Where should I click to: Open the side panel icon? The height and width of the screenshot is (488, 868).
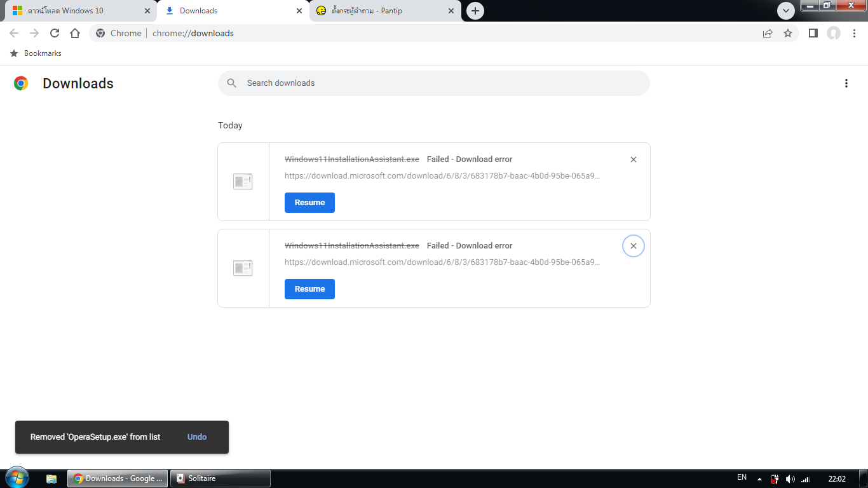coord(813,33)
